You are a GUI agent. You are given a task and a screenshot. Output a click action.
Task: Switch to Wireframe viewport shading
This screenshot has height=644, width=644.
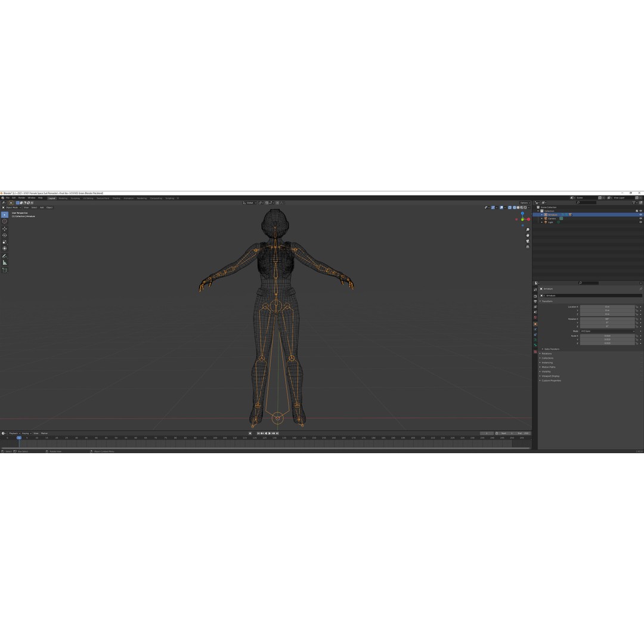pyautogui.click(x=515, y=208)
